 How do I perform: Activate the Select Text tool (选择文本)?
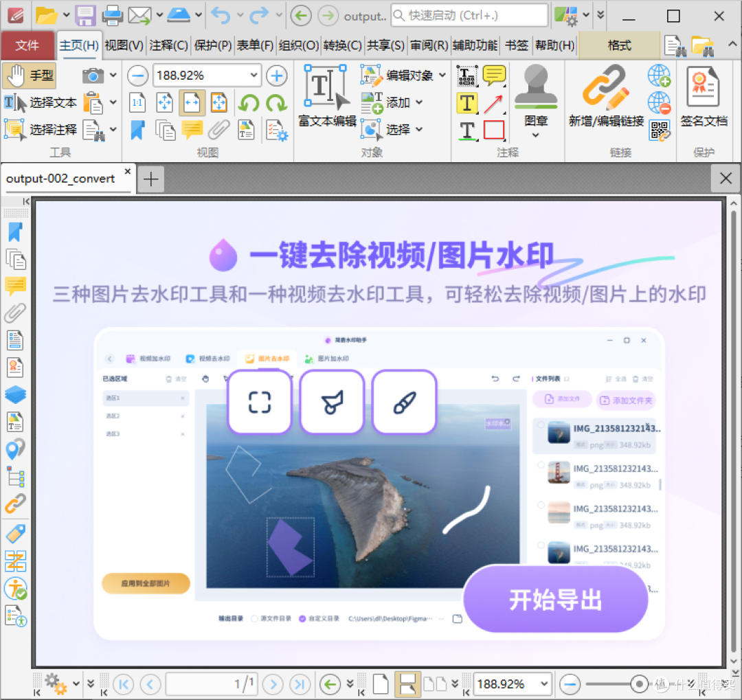[41, 103]
